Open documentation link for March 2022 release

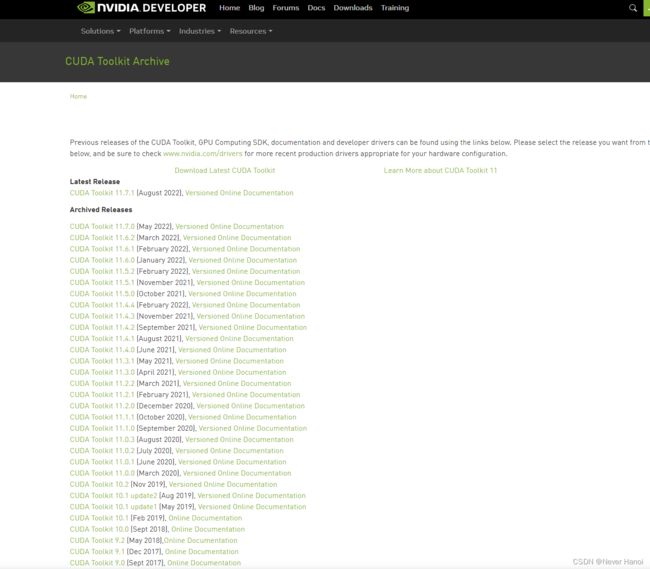coord(237,237)
